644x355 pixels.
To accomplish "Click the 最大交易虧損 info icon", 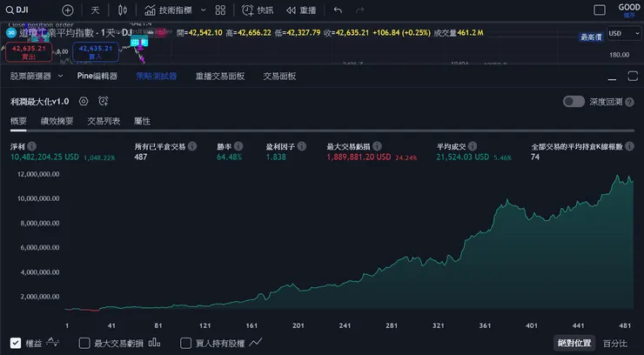I will pyautogui.click(x=377, y=146).
